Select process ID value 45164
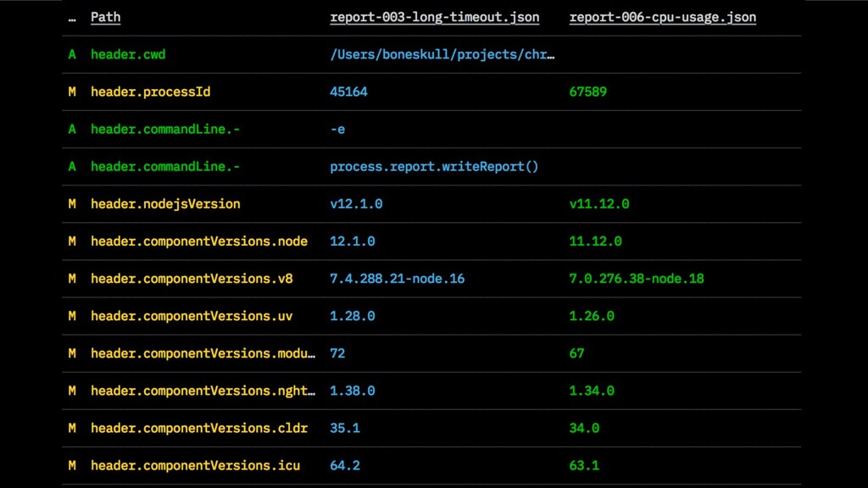868x488 pixels. pos(348,91)
